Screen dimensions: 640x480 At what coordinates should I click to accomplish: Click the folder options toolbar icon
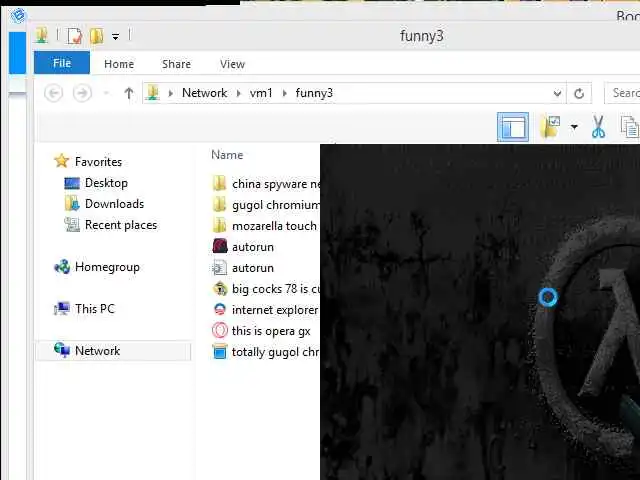click(x=550, y=127)
